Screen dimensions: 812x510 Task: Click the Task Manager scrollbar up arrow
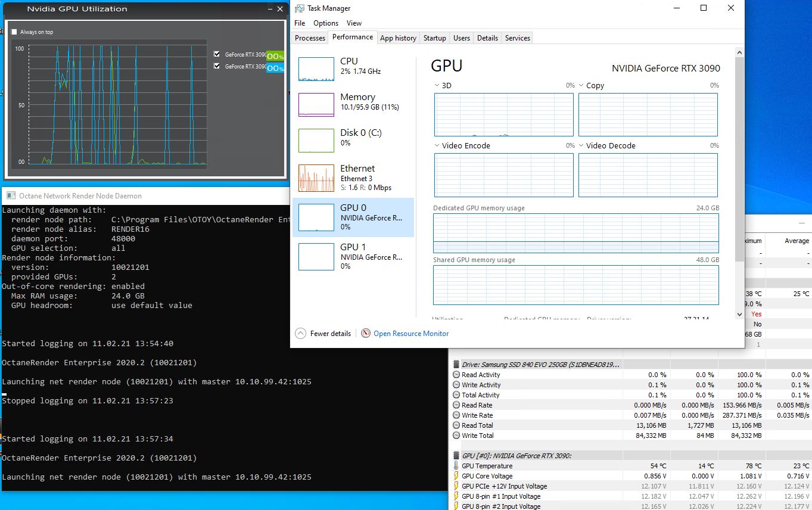[740, 52]
